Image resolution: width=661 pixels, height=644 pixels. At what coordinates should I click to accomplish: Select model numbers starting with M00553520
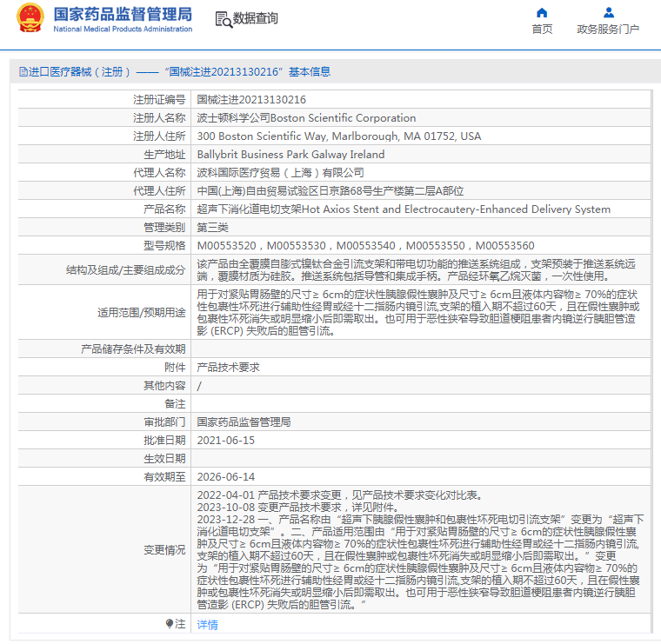click(365, 246)
